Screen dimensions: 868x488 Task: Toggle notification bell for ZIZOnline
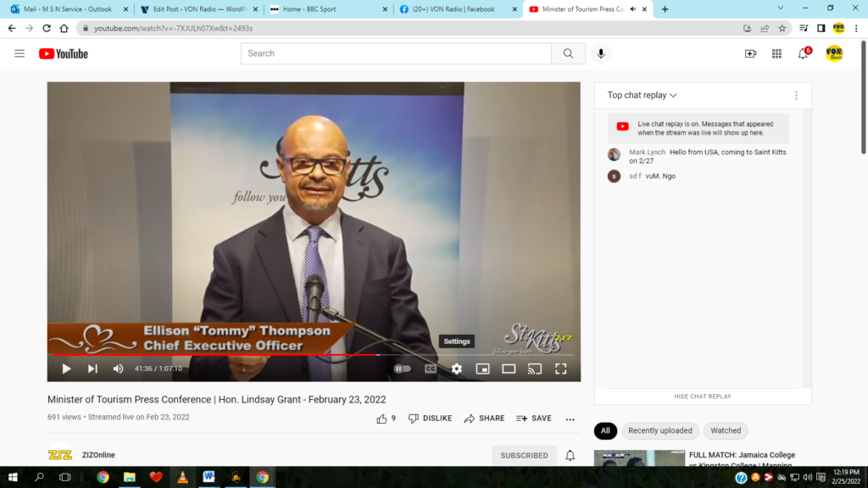point(570,455)
